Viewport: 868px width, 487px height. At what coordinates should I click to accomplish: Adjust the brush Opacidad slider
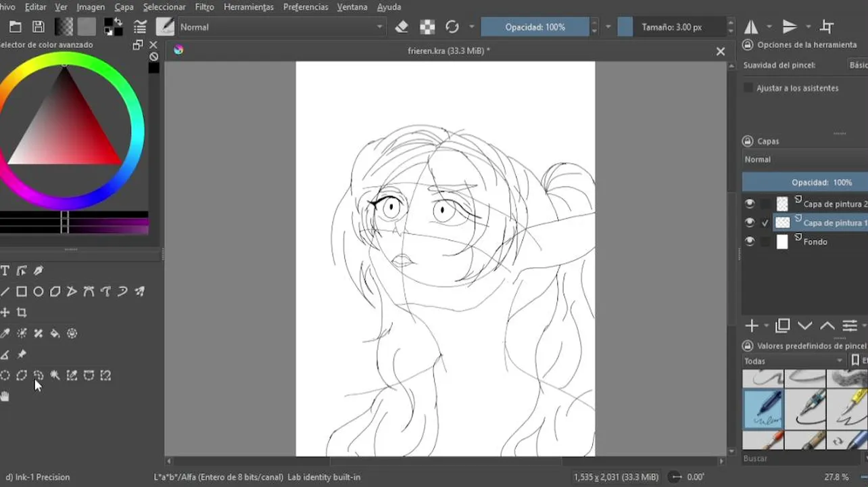pyautogui.click(x=535, y=27)
